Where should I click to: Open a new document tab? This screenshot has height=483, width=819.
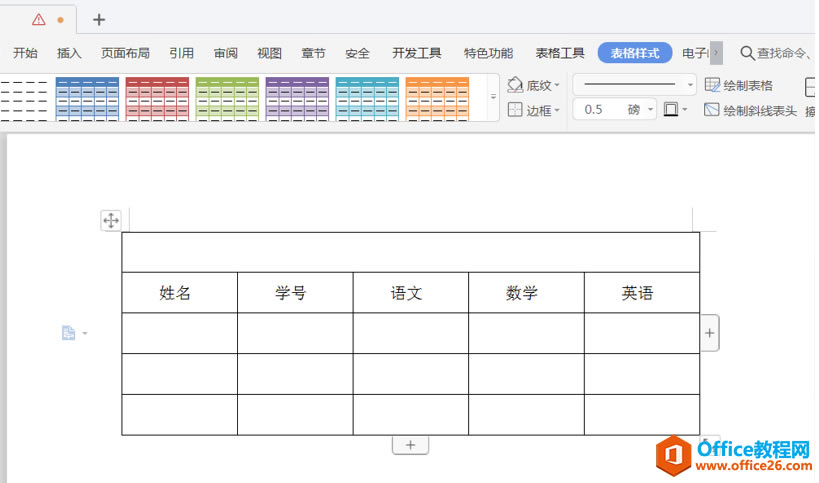pos(98,20)
